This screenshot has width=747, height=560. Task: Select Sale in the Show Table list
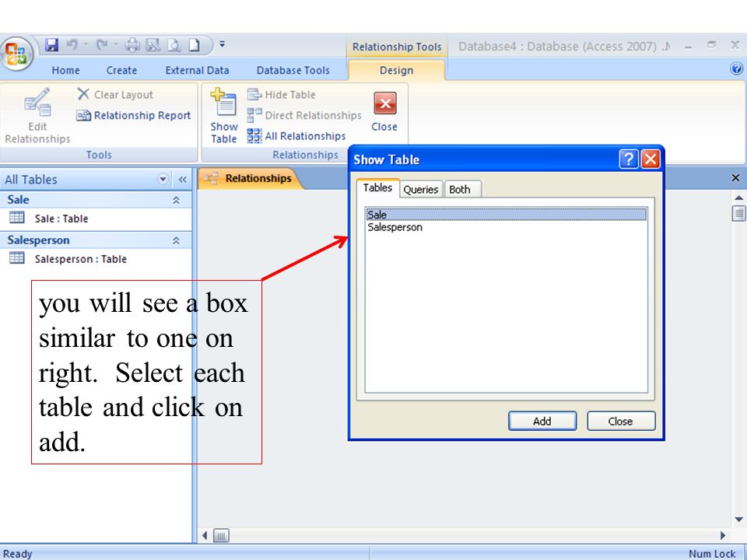(506, 215)
